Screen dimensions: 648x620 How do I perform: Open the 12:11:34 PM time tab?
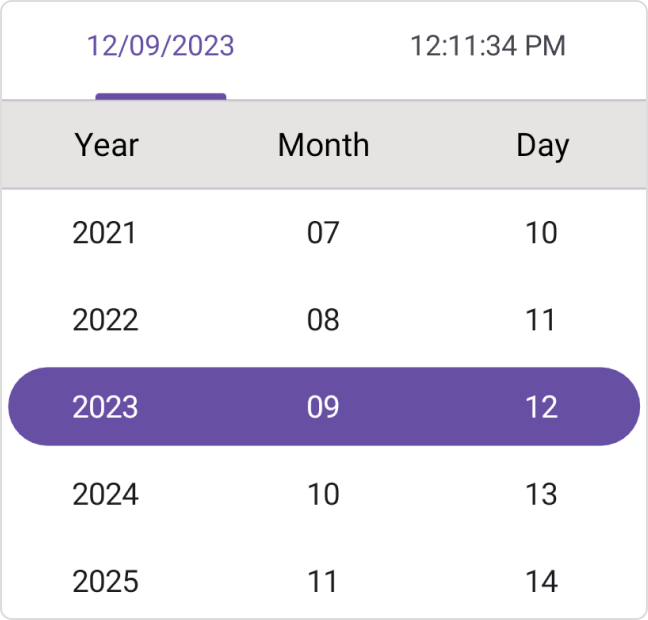coord(487,46)
